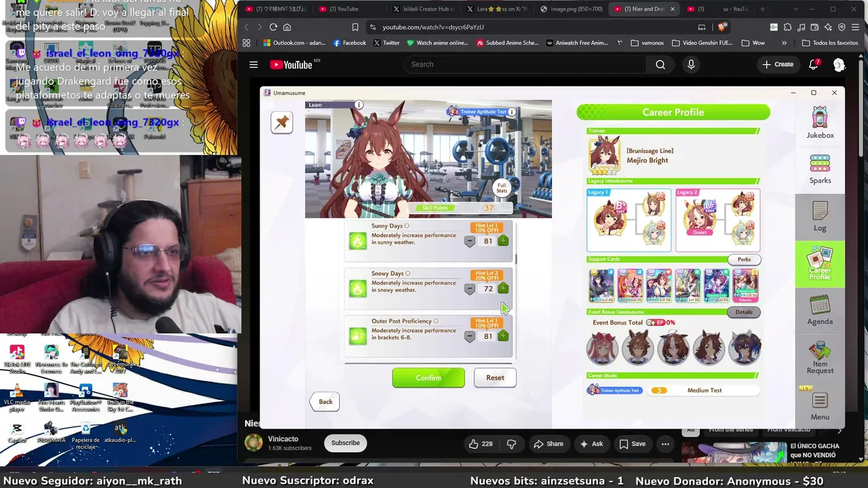
Task: Click the Sunny Days skill icon
Action: pyautogui.click(x=357, y=241)
